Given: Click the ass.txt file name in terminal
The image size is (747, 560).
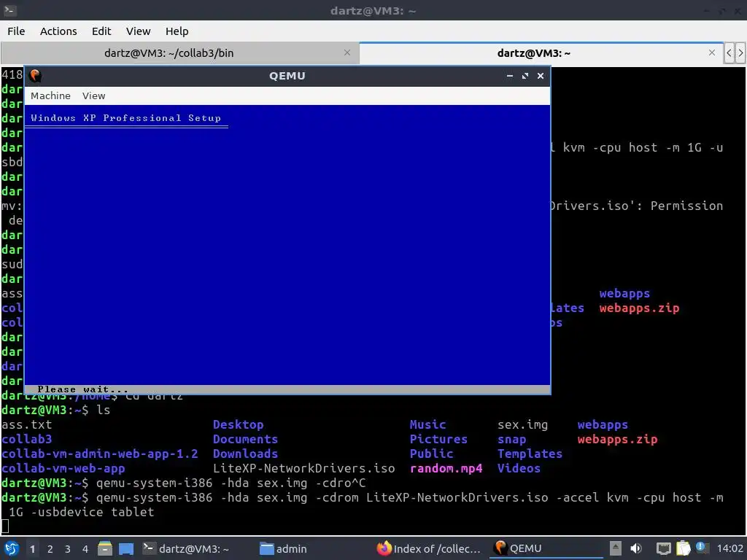Looking at the screenshot, I should click(27, 425).
